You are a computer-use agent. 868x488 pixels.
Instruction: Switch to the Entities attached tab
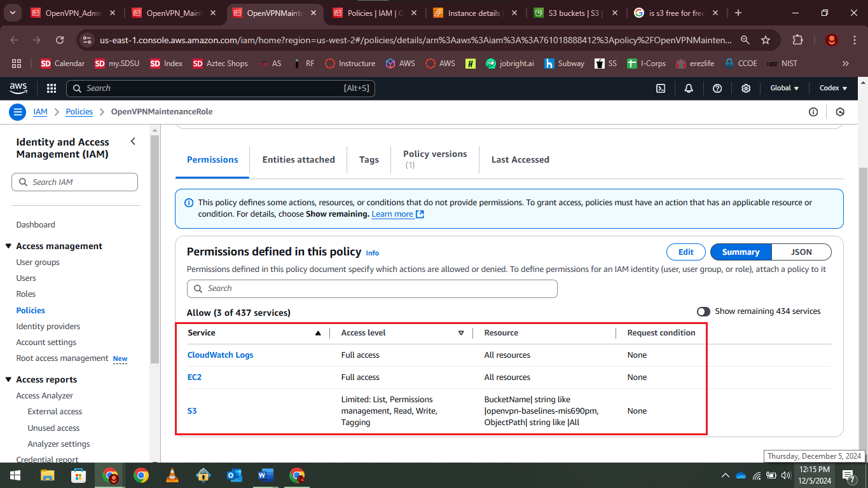coord(299,160)
